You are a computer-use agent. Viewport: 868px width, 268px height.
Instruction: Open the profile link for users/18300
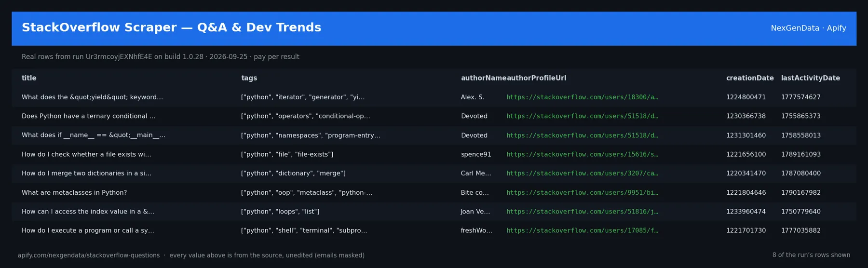coord(582,97)
